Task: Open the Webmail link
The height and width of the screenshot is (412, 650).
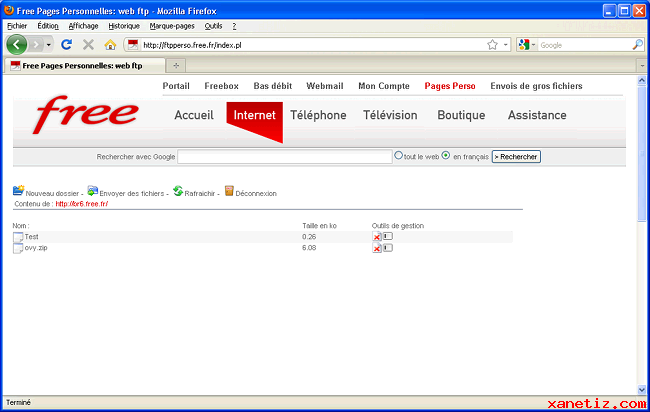Action: [325, 86]
